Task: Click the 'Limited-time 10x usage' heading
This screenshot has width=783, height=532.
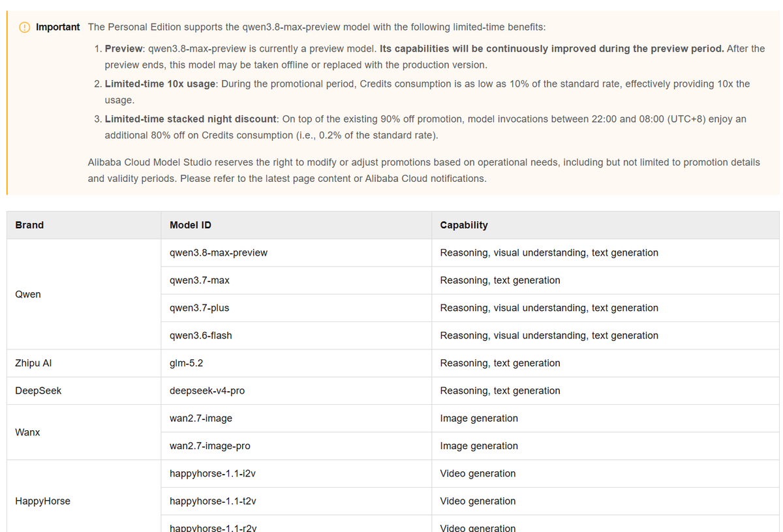Action: pyautogui.click(x=160, y=84)
